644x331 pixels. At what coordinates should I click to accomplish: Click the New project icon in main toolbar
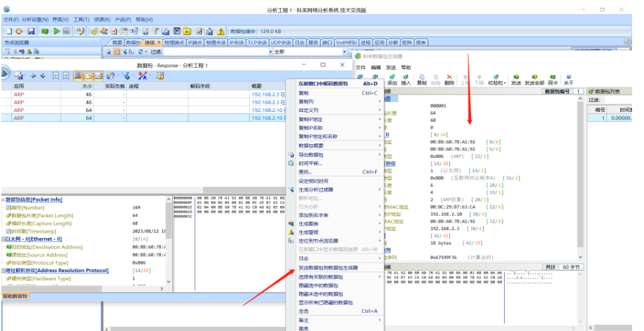(x=8, y=31)
